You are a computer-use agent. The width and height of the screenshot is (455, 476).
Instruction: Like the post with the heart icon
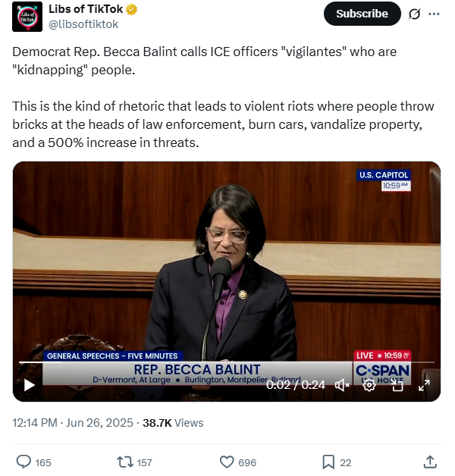coord(227,462)
